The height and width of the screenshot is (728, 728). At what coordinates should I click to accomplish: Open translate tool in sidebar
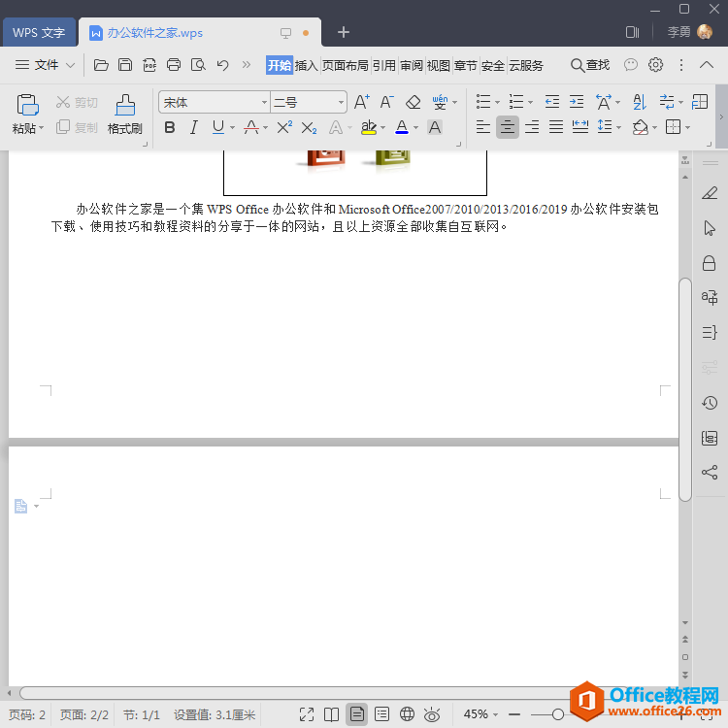click(710, 297)
